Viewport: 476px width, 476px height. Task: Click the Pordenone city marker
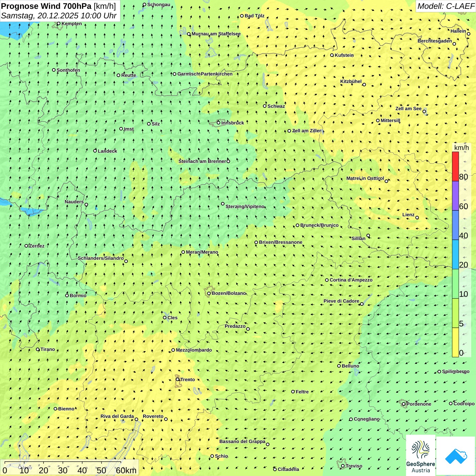pyautogui.click(x=404, y=404)
